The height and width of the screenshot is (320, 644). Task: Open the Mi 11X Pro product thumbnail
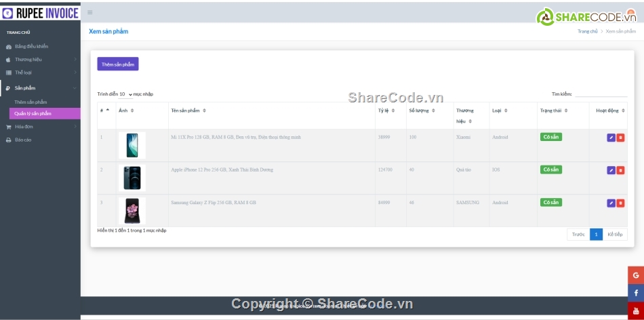[132, 145]
